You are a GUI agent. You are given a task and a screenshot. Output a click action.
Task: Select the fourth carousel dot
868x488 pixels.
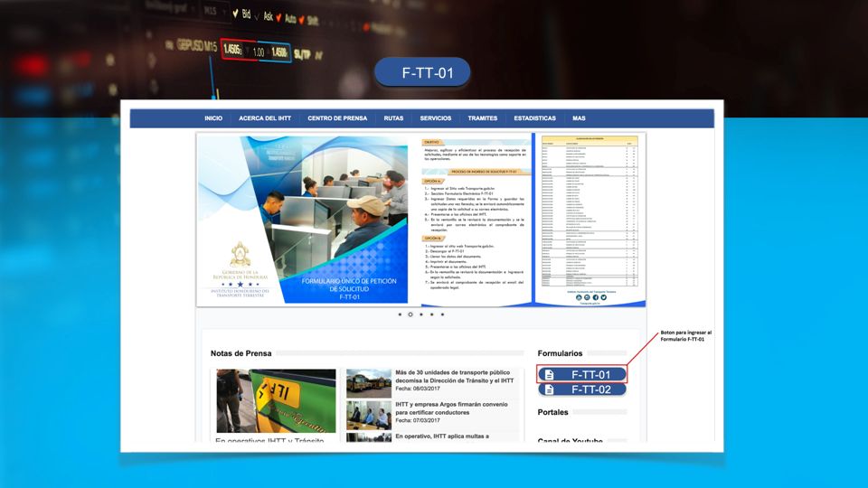tap(432, 314)
